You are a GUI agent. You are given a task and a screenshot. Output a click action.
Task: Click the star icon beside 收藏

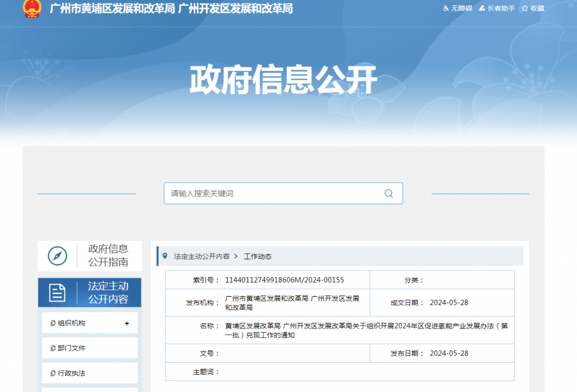(524, 8)
